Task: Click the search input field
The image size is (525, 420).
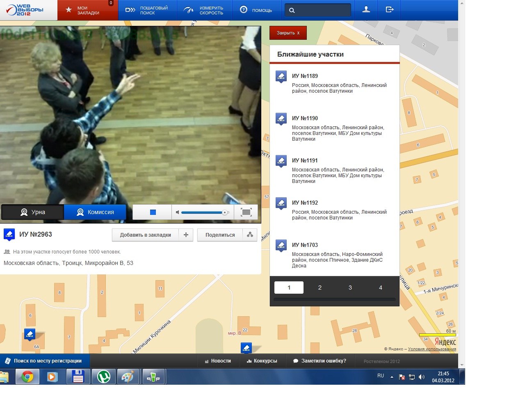Action: point(322,10)
